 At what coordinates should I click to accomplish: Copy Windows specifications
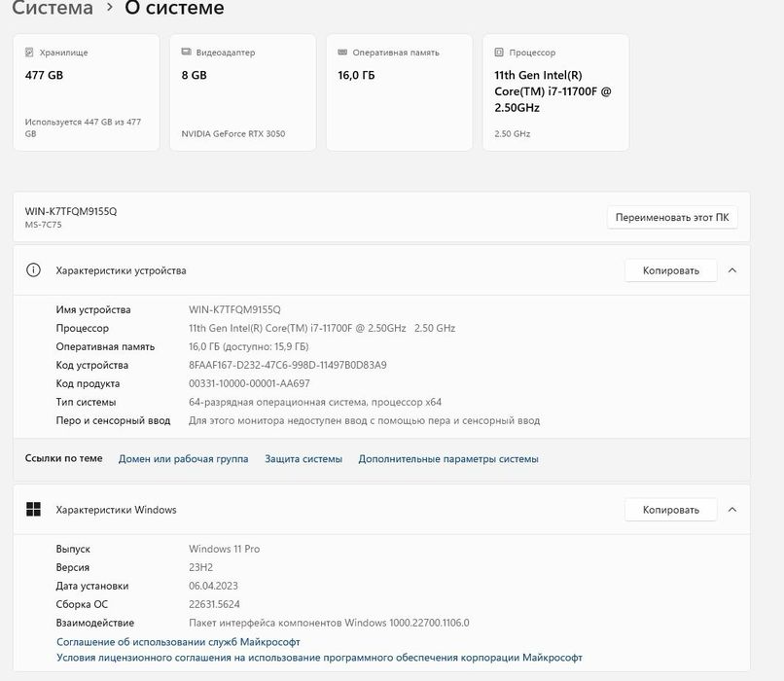(x=670, y=510)
